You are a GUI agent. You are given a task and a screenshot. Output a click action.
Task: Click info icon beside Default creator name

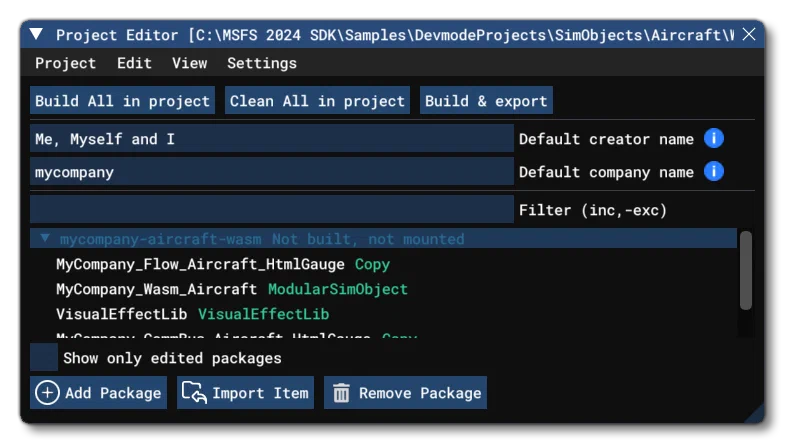[714, 138]
